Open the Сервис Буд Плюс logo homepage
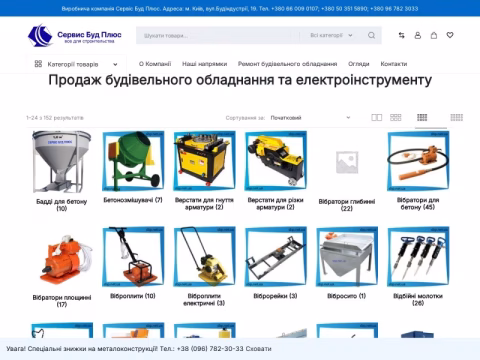Viewport: 480px width, 360px height. pyautogui.click(x=75, y=35)
